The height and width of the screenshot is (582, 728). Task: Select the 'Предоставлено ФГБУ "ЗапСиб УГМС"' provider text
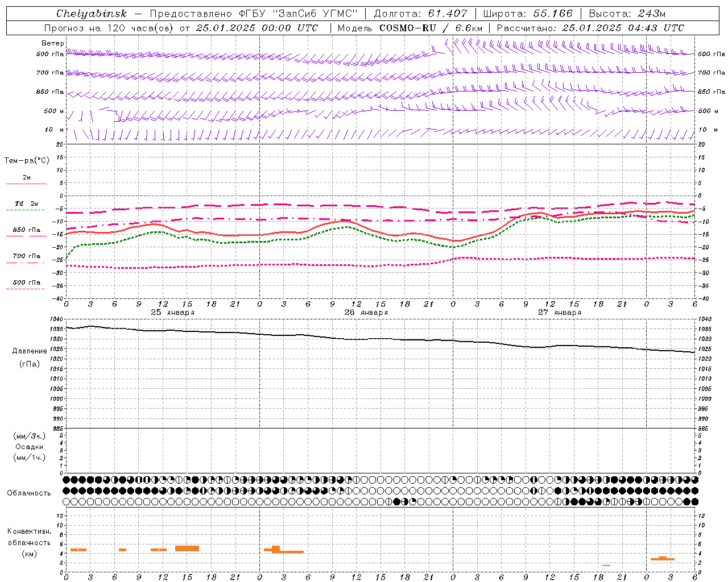coord(254,14)
